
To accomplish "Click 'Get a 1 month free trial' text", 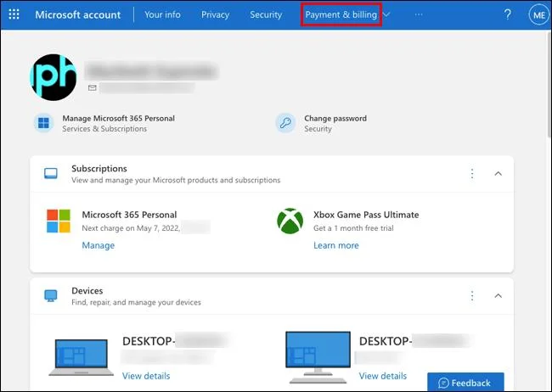I will coord(353,228).
